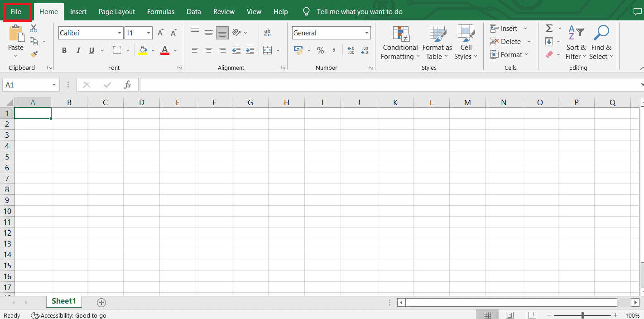Click the Comma Style icon
This screenshot has height=319, width=644.
coord(334,50)
